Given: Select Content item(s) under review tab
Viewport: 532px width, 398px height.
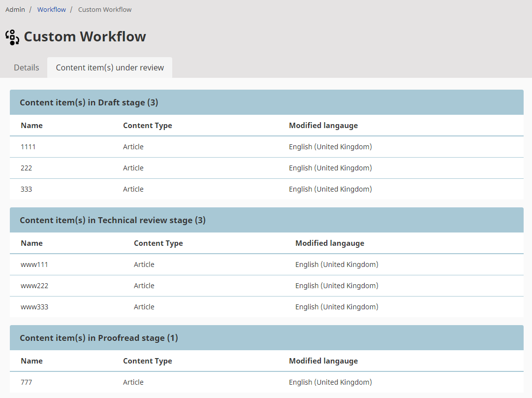Looking at the screenshot, I should click(x=110, y=67).
